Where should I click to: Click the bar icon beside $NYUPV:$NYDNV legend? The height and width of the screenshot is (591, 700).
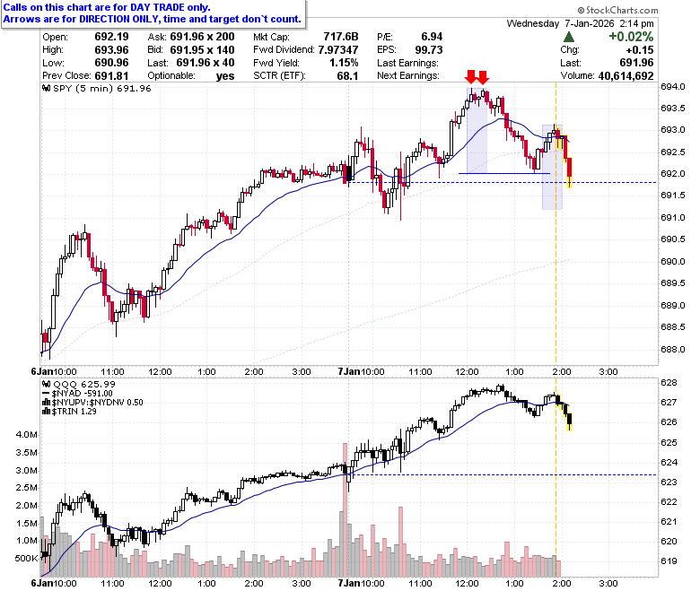pyautogui.click(x=46, y=403)
